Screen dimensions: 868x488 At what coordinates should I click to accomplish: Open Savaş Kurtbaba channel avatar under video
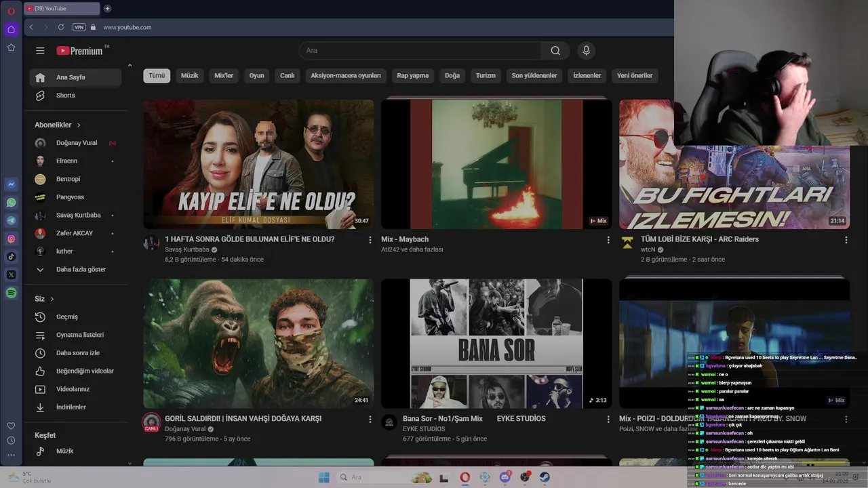(x=151, y=243)
